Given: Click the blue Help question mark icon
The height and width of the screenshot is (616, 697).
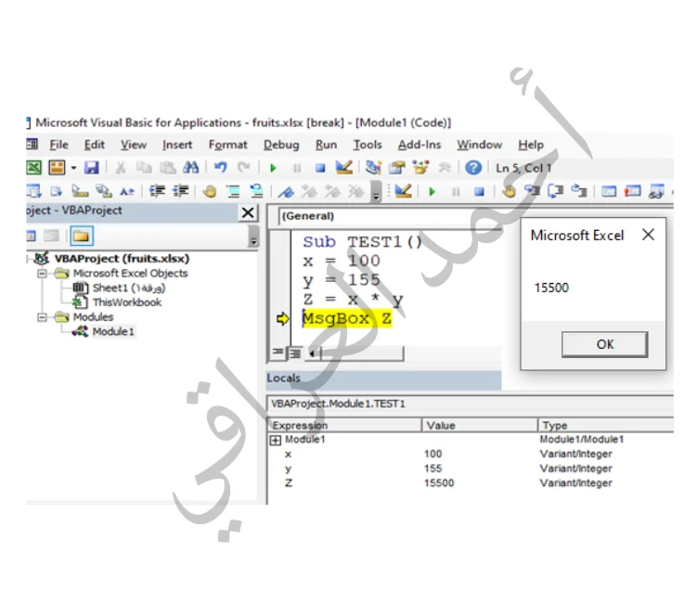Looking at the screenshot, I should click(x=473, y=168).
